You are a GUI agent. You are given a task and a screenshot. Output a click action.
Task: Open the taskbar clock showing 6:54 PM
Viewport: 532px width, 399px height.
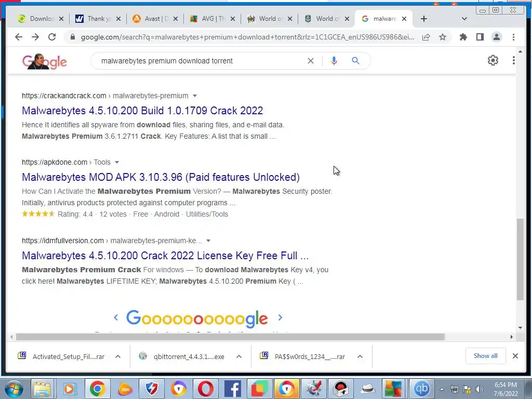[x=506, y=389]
